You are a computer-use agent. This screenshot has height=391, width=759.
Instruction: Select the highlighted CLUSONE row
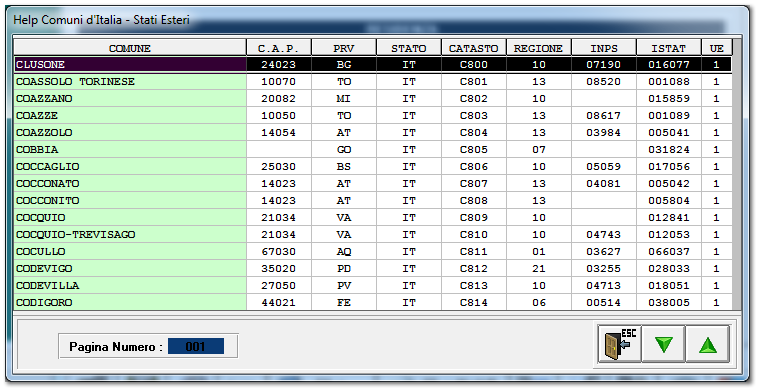pos(373,64)
